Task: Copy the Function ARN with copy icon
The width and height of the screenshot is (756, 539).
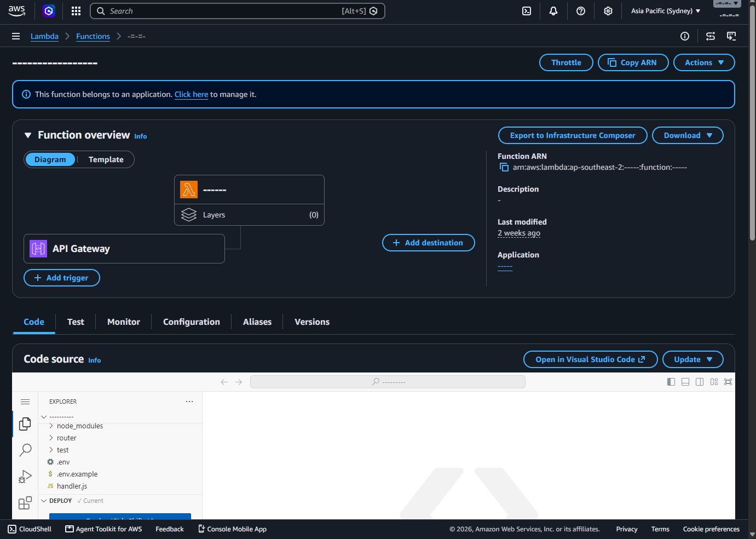Action: click(x=504, y=168)
